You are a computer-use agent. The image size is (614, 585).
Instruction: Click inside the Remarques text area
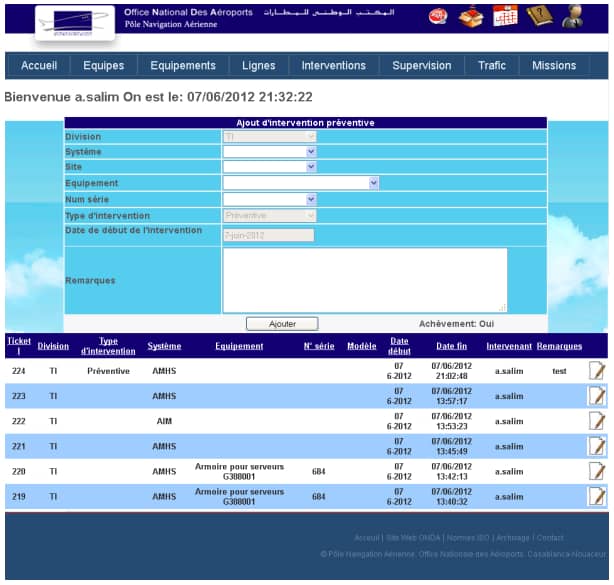tap(365, 280)
